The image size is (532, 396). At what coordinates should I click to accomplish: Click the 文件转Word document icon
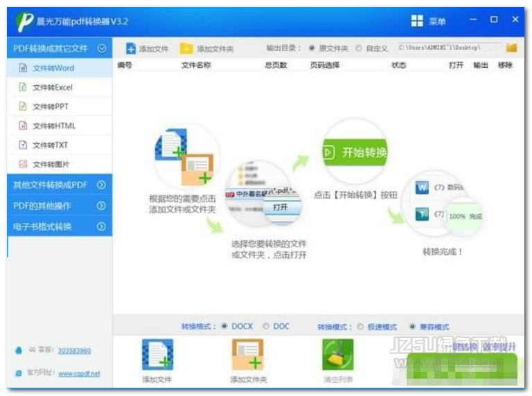click(23, 68)
